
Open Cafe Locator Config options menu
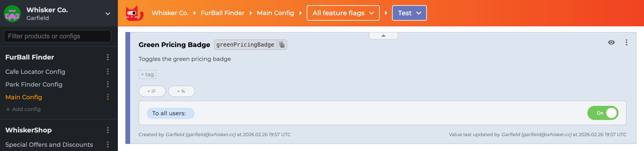(x=108, y=72)
